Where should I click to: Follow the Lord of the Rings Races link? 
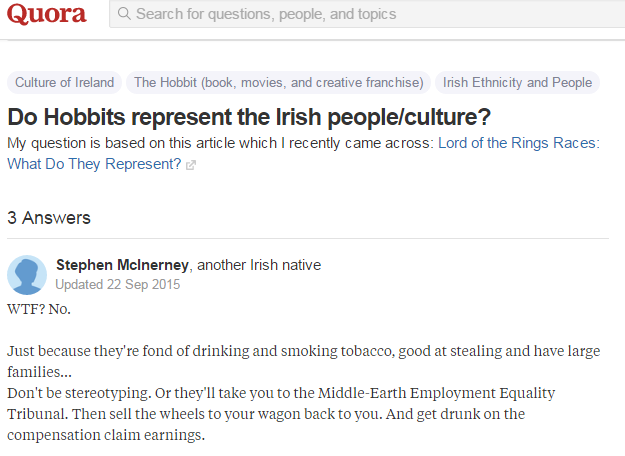tap(518, 143)
